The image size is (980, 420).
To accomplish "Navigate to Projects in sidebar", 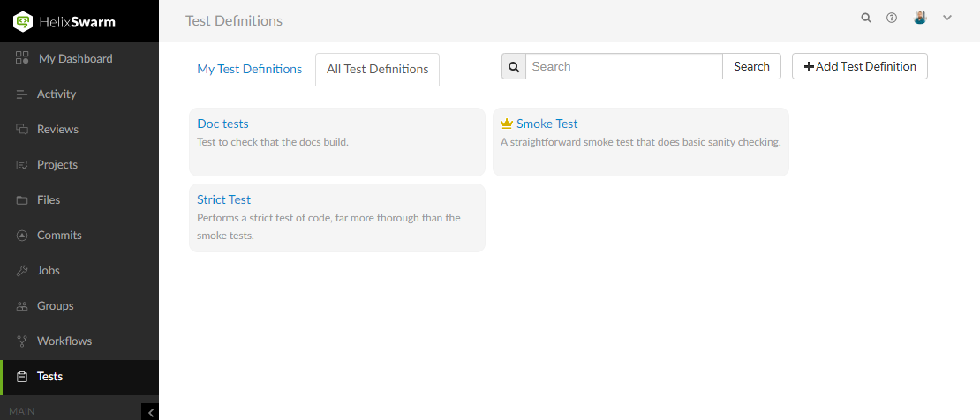I will click(57, 165).
